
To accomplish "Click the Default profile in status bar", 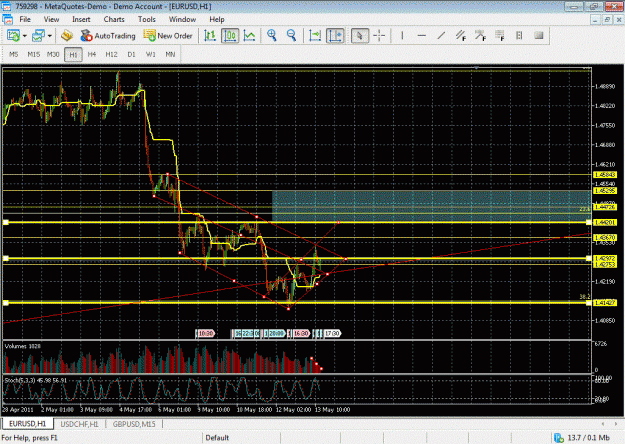I will [217, 438].
